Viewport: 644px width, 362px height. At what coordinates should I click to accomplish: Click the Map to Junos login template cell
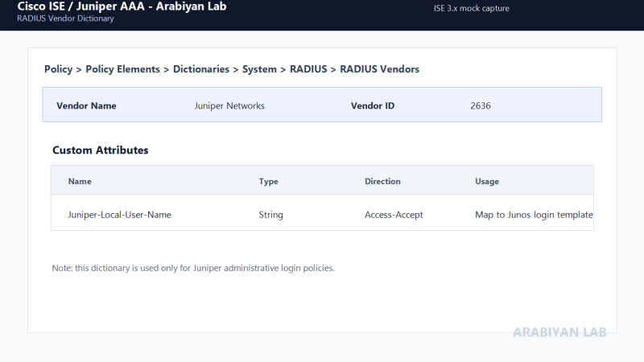[x=534, y=215]
